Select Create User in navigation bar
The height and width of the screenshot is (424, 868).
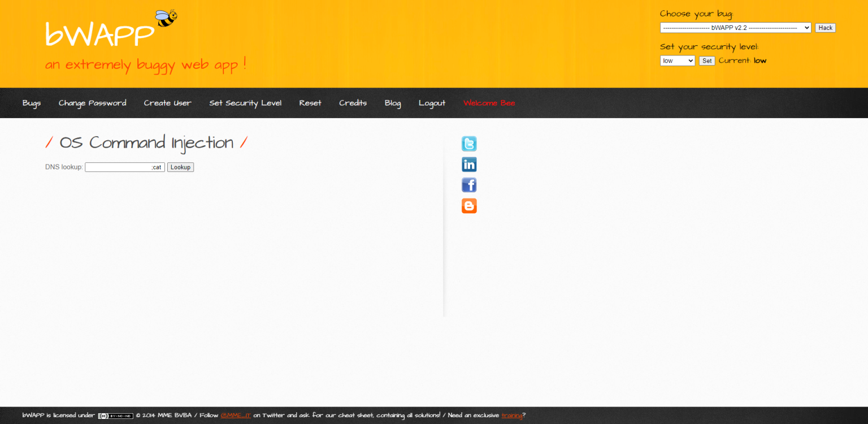pos(167,103)
